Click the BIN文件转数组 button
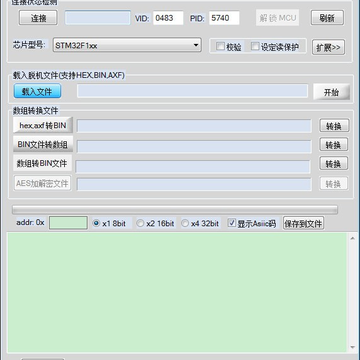 coord(43,144)
